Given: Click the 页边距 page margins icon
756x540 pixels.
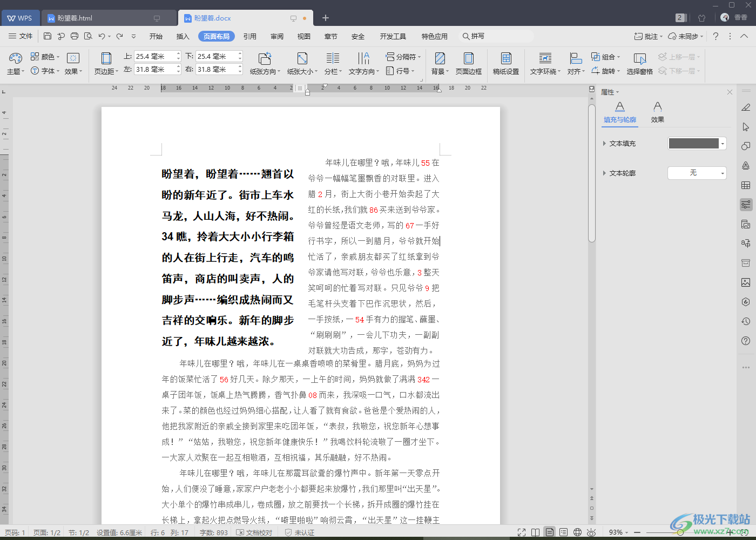Looking at the screenshot, I should click(x=106, y=58).
